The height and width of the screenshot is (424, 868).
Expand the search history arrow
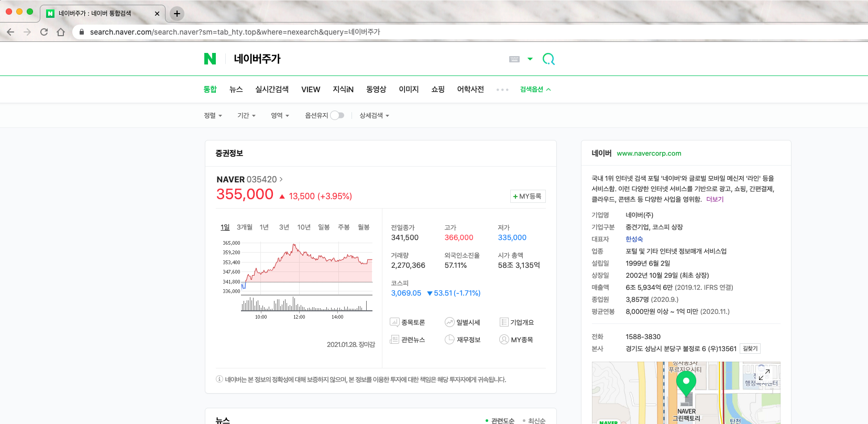click(530, 59)
